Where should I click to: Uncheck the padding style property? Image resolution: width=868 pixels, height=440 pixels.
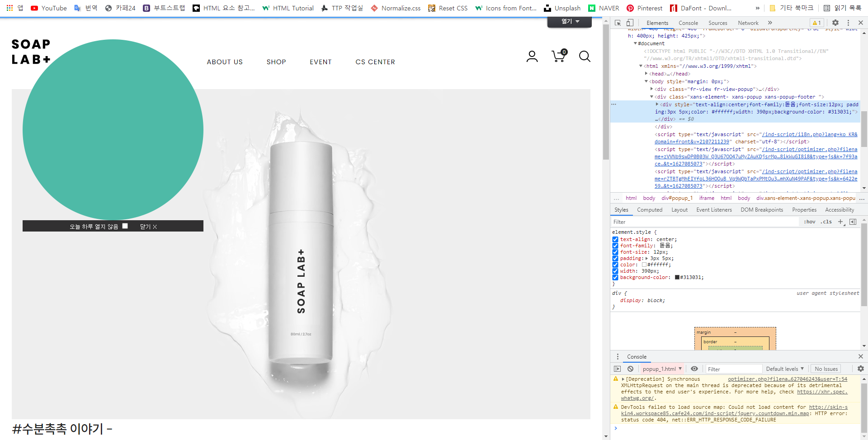click(x=615, y=259)
